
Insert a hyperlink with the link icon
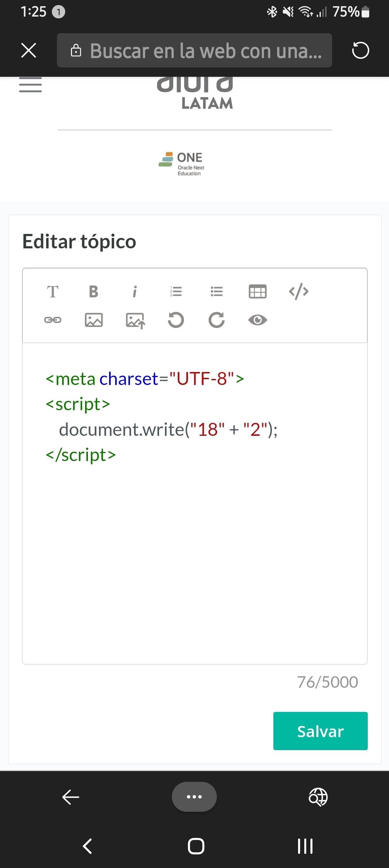point(53,320)
